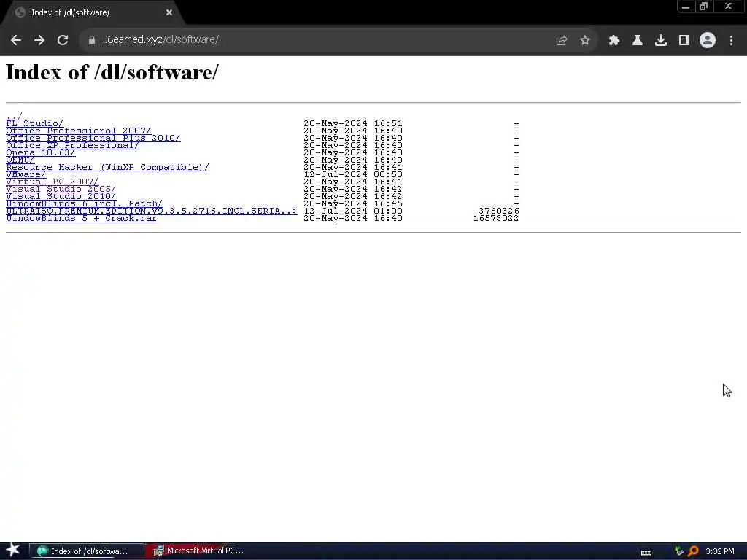
Task: Open Office Professional Plus 2010/ folder
Action: [x=93, y=138]
